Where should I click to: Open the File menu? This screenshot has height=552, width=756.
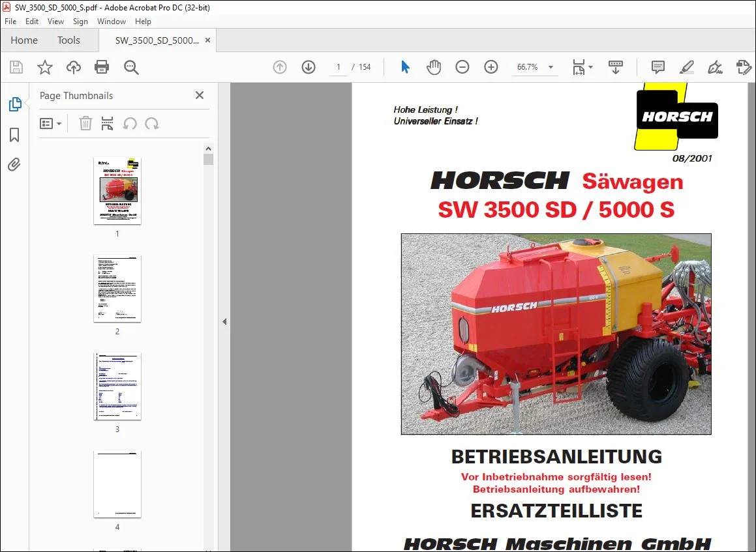coord(10,22)
